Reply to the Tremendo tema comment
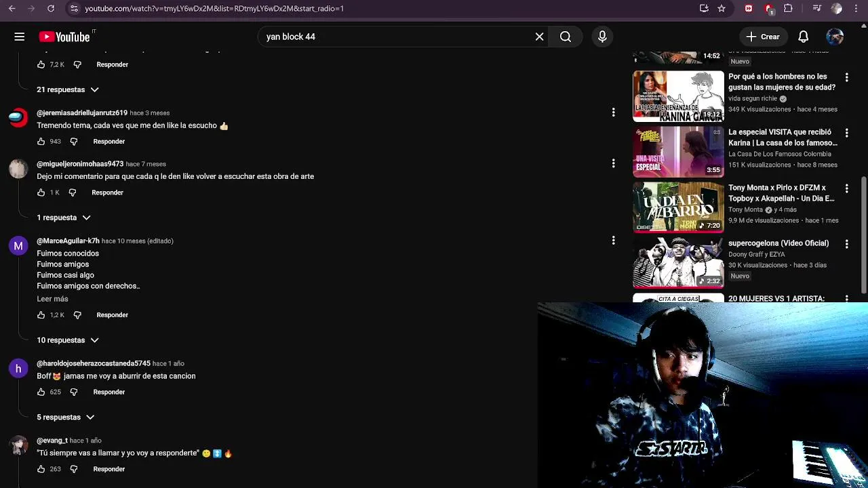 pyautogui.click(x=109, y=142)
